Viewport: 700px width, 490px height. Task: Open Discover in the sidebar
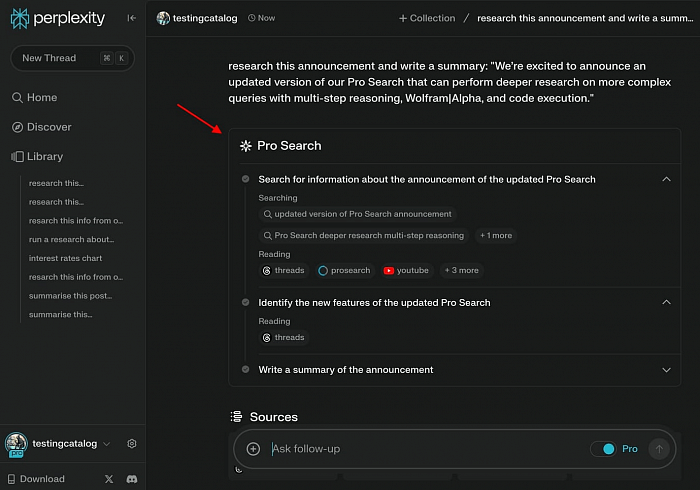tap(42, 127)
